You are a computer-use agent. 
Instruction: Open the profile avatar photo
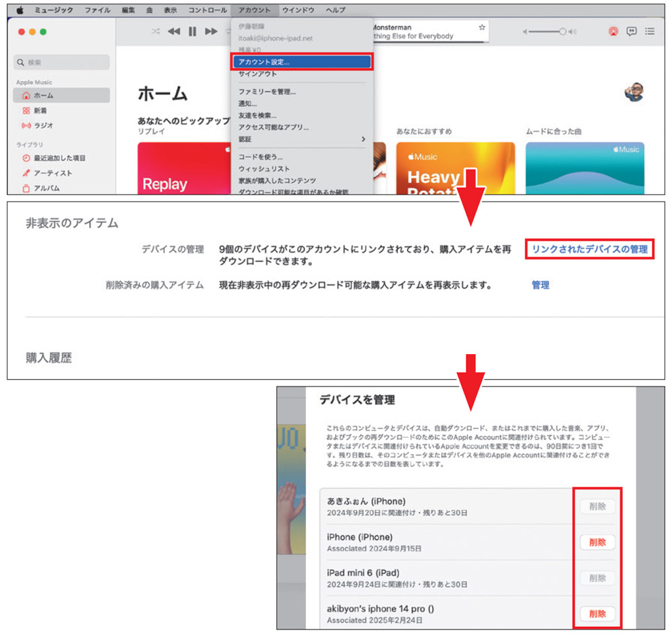pyautogui.click(x=634, y=92)
